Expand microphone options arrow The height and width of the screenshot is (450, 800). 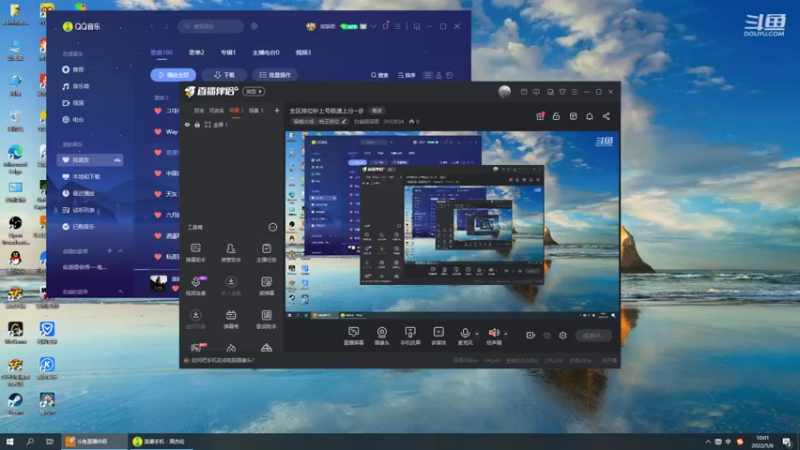[x=477, y=334]
